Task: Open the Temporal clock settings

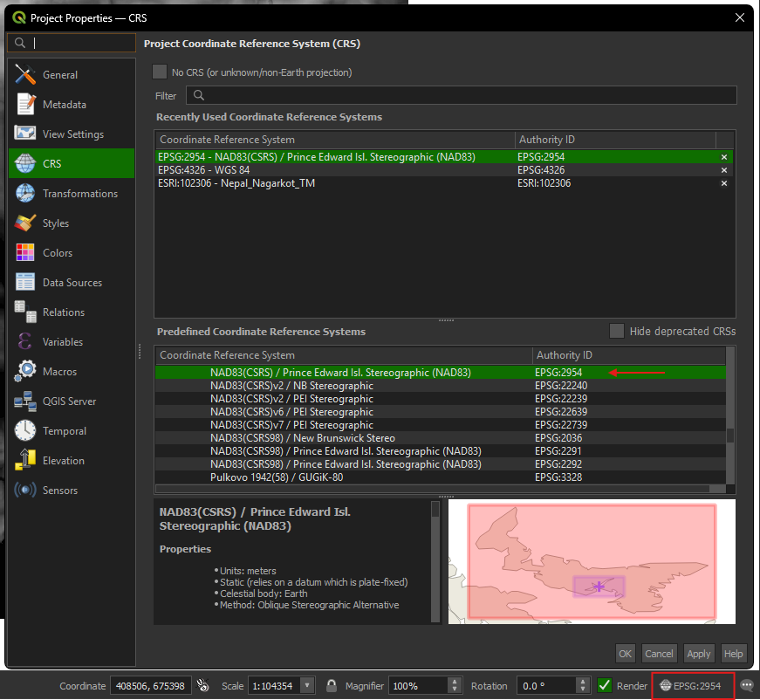Action: [x=26, y=431]
